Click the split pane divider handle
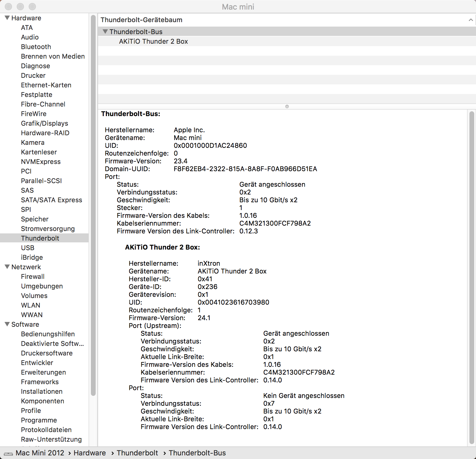The height and width of the screenshot is (459, 476). click(x=287, y=107)
